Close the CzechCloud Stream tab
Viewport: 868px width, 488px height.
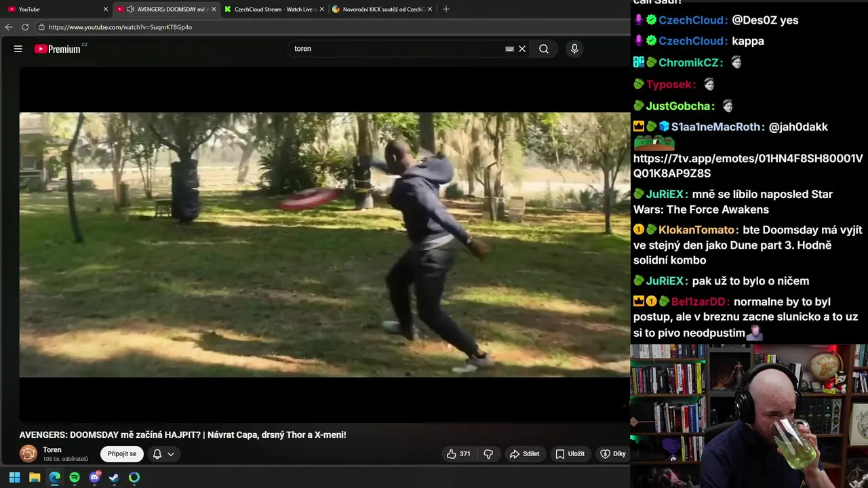click(x=321, y=9)
